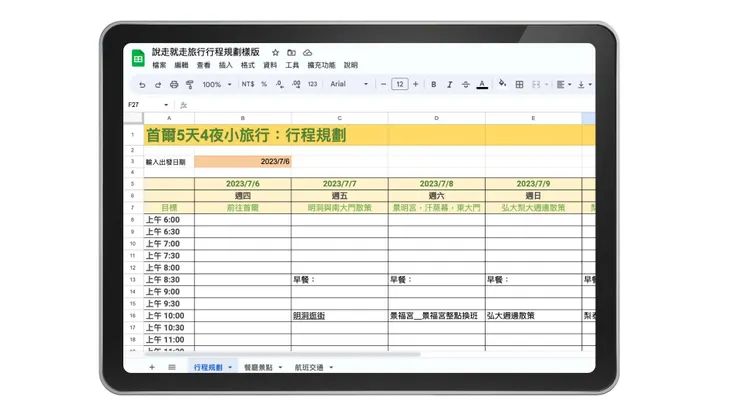
Task: Click the Google Sheets home icon
Action: pos(138,58)
